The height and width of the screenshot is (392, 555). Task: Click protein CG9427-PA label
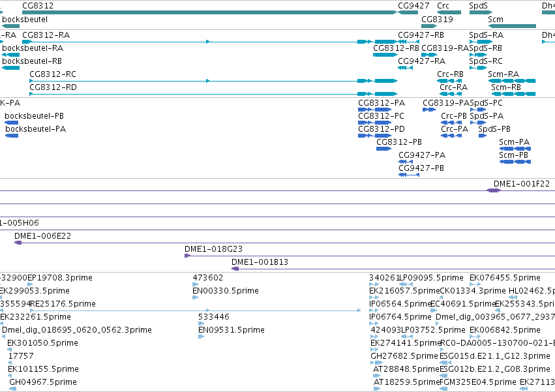click(x=422, y=155)
